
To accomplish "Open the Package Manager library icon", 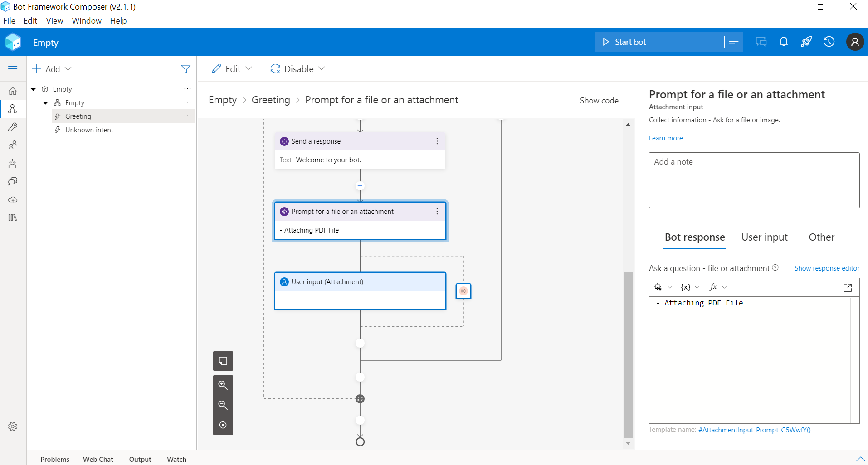I will point(13,218).
